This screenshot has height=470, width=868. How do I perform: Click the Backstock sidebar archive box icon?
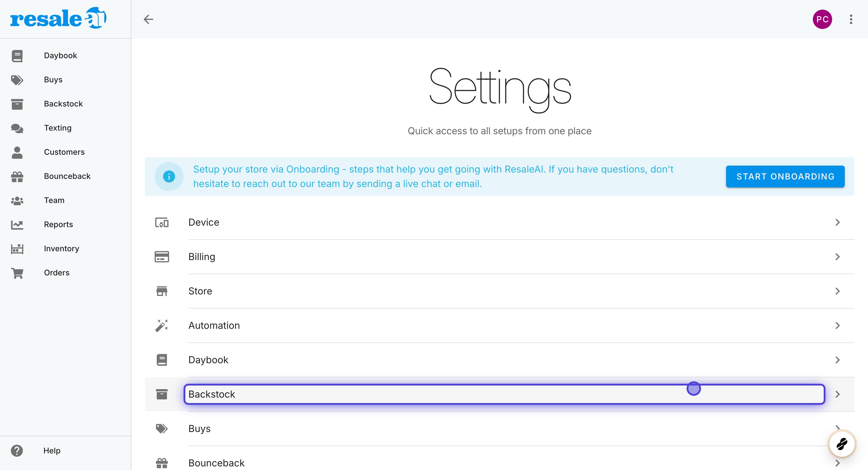click(x=17, y=104)
